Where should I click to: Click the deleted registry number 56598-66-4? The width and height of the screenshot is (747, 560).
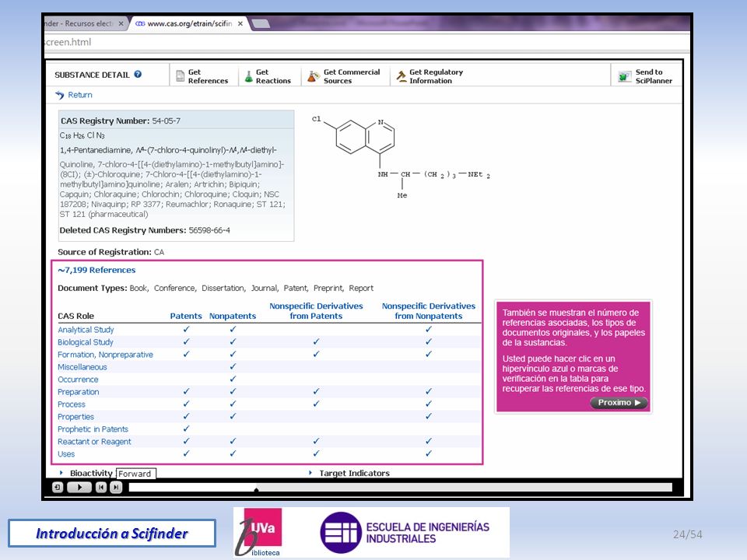pos(209,230)
